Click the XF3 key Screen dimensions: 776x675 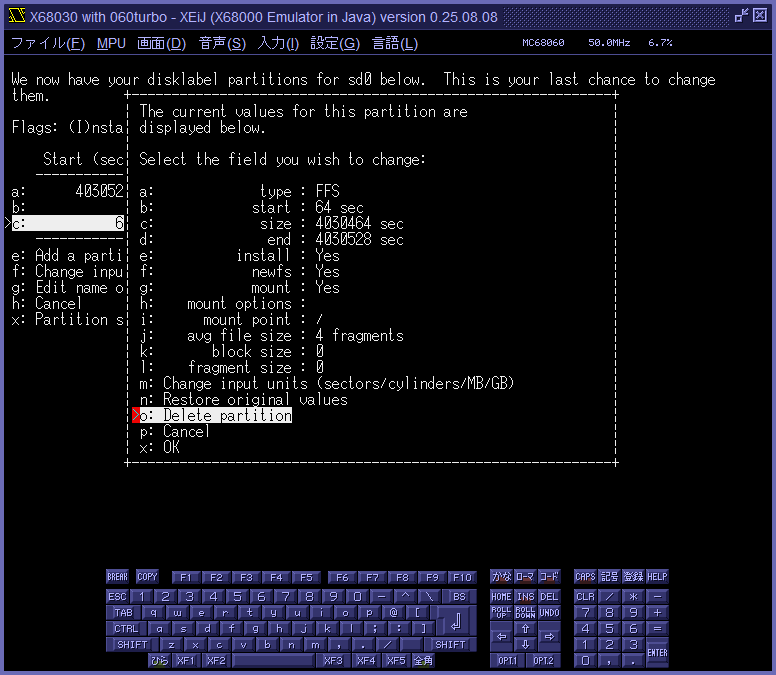pos(333,660)
